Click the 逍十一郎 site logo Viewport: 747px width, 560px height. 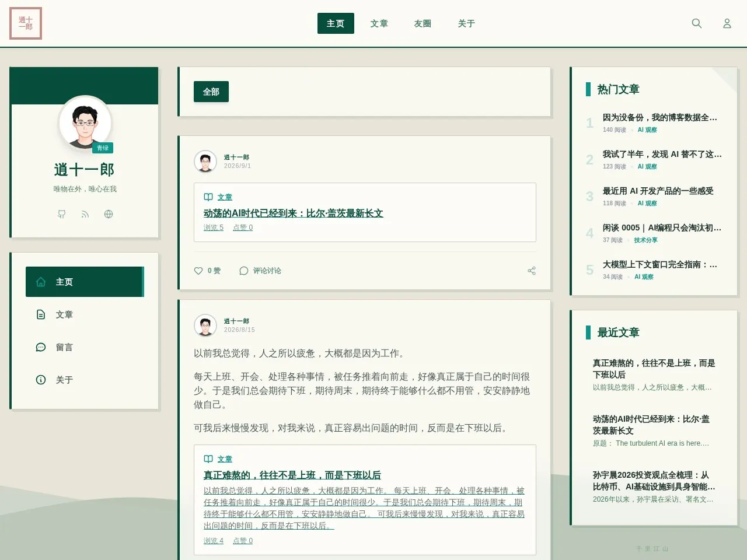click(26, 23)
